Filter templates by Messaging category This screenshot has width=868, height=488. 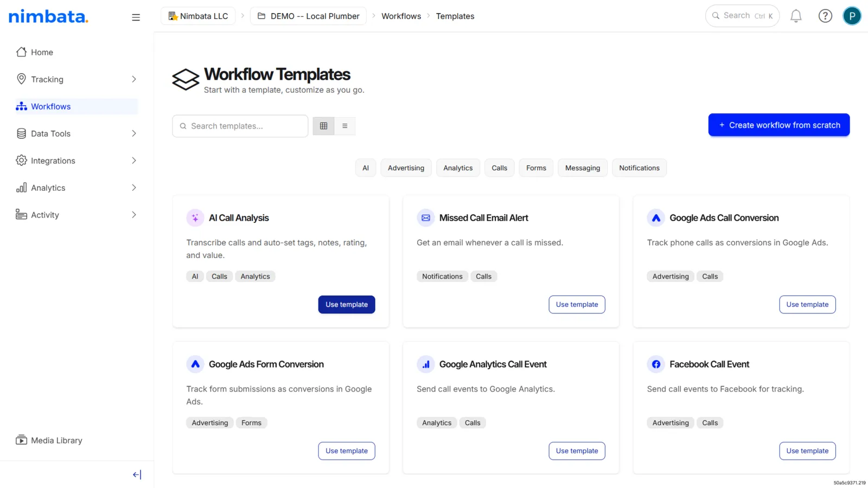[583, 168]
